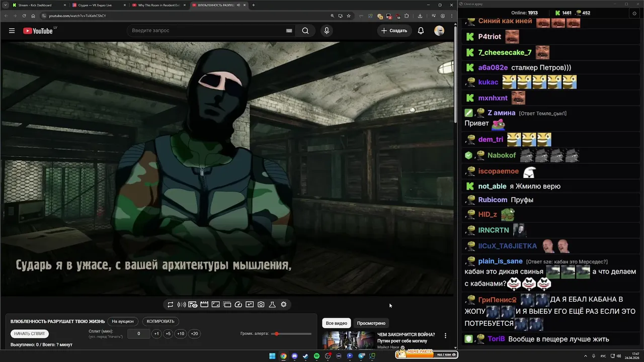This screenshot has width=644, height=362.
Task: Open Discord from the taskbar
Action: coord(294,356)
